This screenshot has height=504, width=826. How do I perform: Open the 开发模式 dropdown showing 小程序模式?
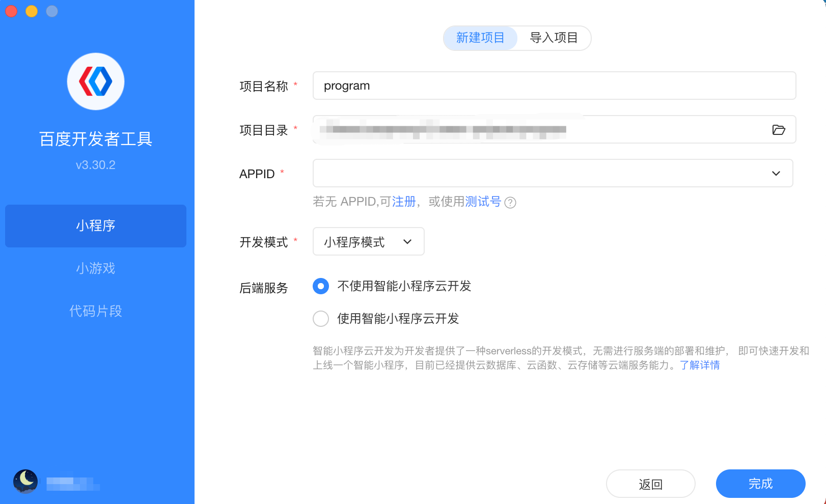tap(368, 241)
